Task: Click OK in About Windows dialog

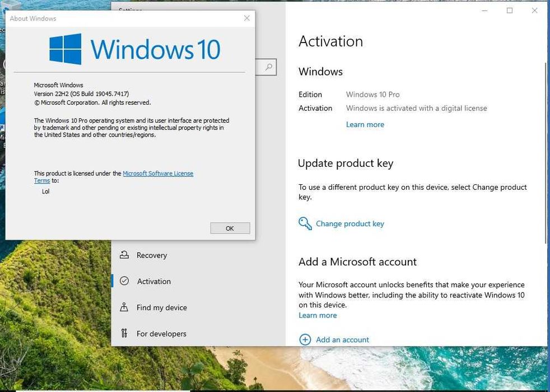Action: (x=230, y=228)
